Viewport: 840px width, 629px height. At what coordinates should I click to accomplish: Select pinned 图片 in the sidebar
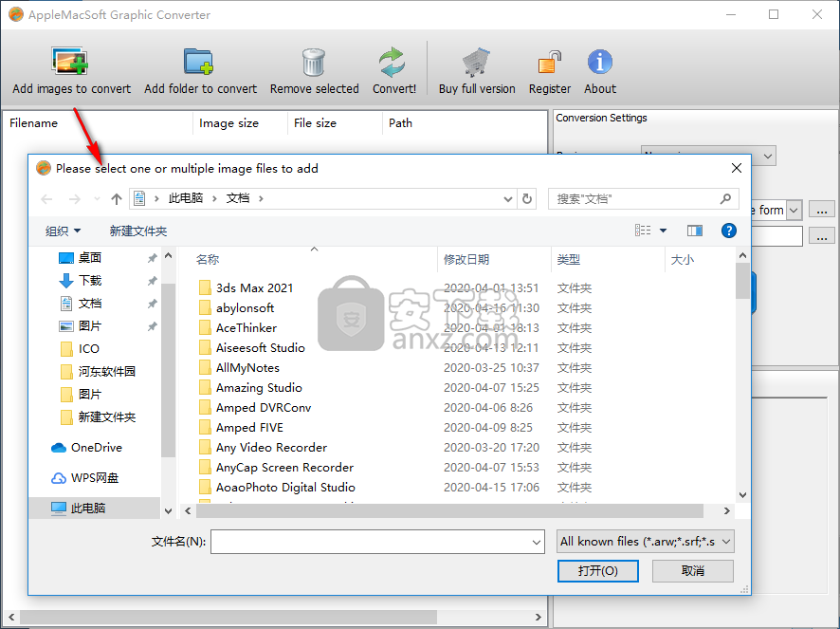pyautogui.click(x=89, y=326)
